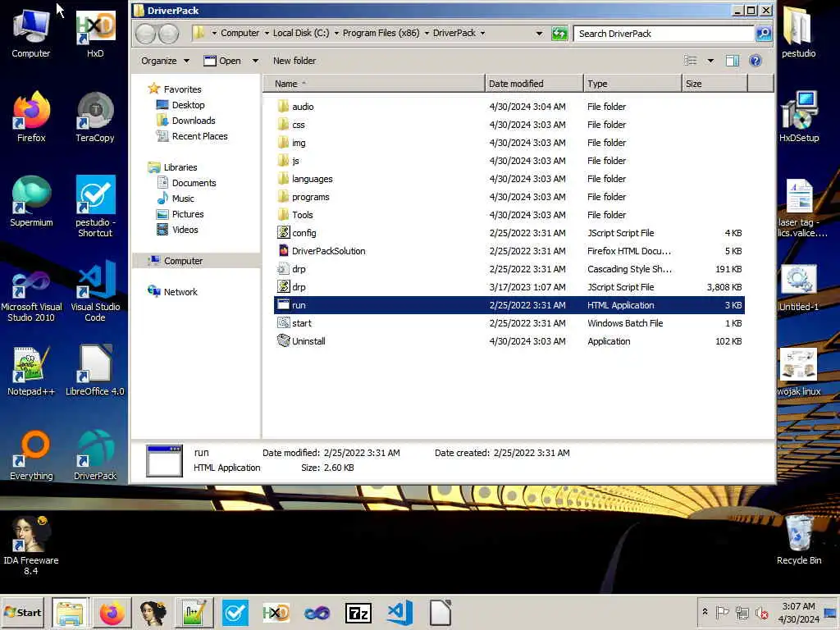This screenshot has width=840, height=630.
Task: Click the 7-Zip taskbar icon
Action: tap(358, 613)
